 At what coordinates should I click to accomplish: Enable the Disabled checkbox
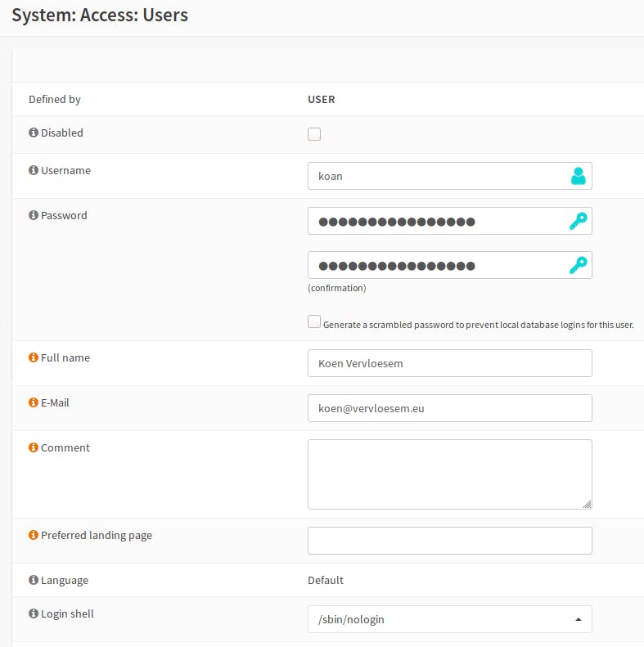pos(314,134)
